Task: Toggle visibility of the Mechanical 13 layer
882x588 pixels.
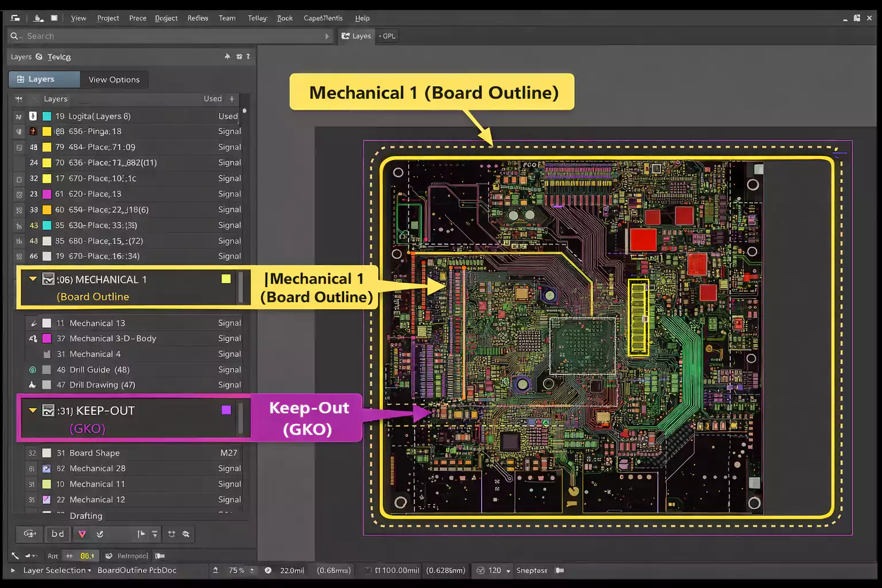Action: (47, 323)
